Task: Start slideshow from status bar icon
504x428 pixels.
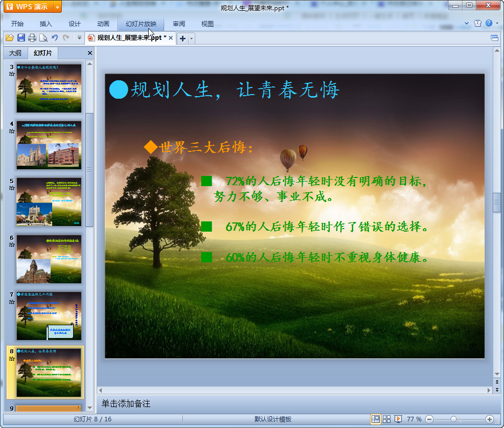Action: [x=398, y=419]
